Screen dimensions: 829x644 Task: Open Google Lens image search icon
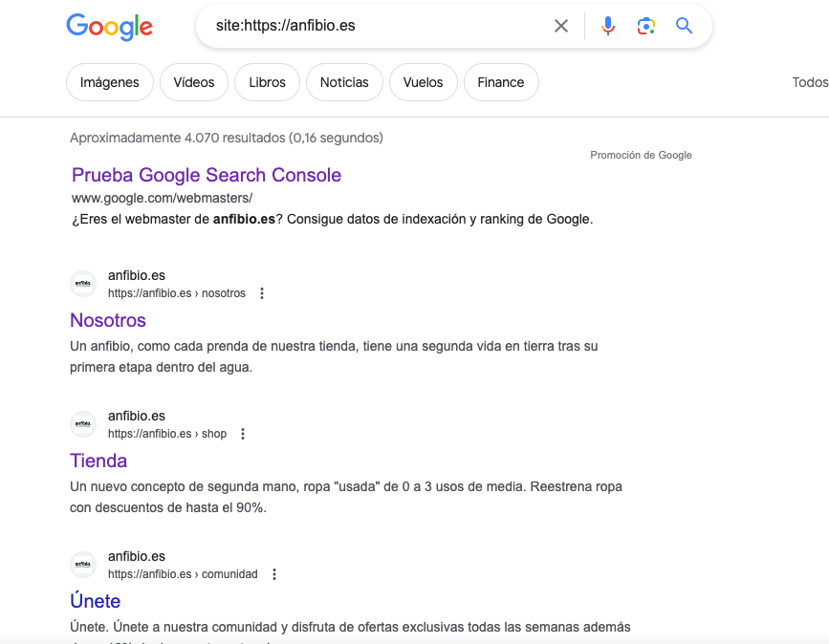tap(646, 26)
